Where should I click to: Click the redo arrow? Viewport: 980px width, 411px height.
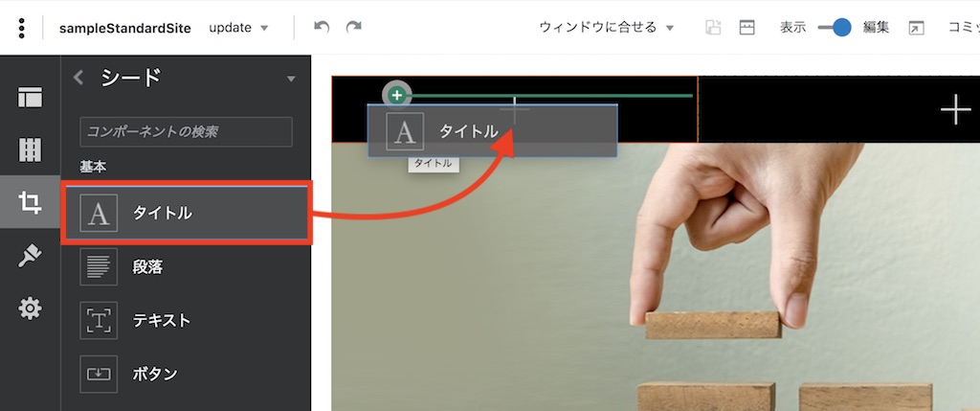354,27
